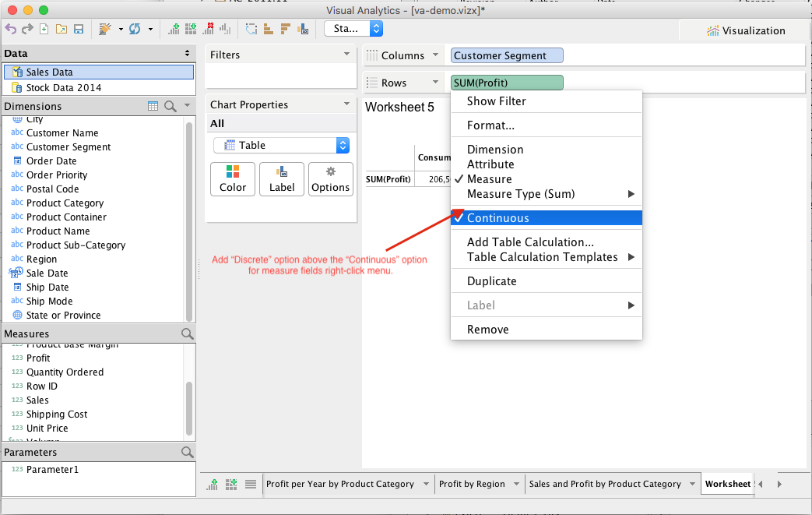Open the Dimensions panel dropdown arrow
This screenshot has width=812, height=515.
[187, 106]
